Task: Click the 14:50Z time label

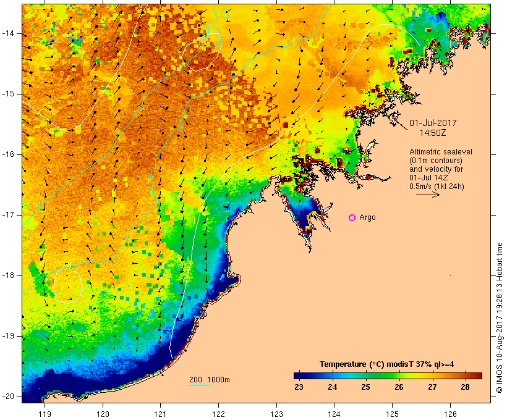Action: (x=433, y=133)
